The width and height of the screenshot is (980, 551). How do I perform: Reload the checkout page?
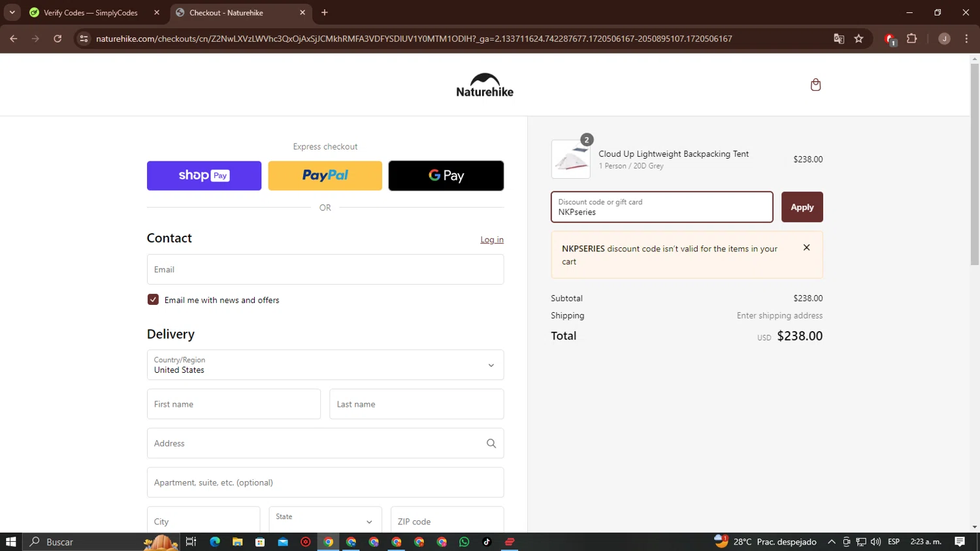click(57, 39)
